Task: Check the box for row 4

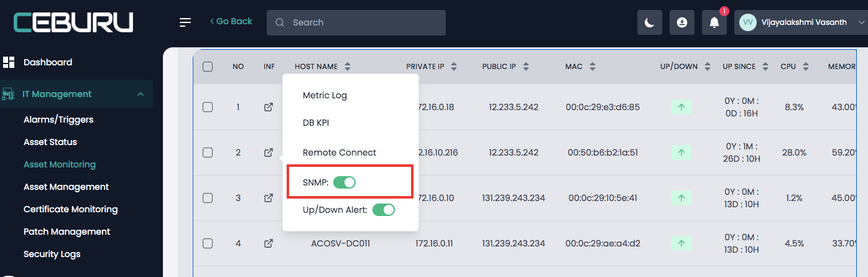Action: 208,243
